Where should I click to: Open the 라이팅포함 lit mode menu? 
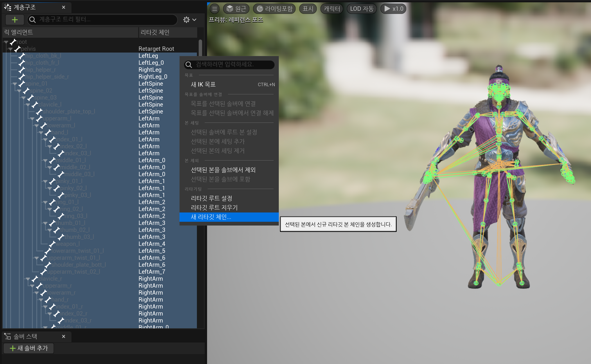[274, 9]
